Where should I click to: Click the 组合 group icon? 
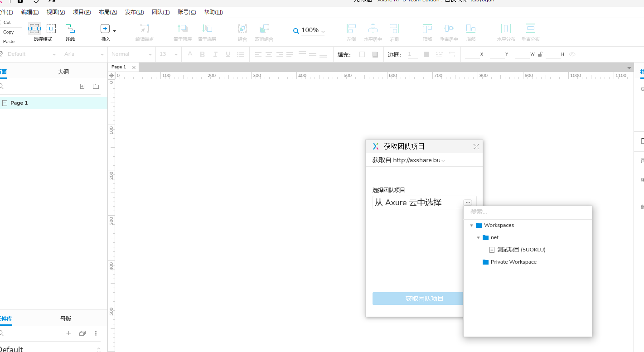pos(242,29)
